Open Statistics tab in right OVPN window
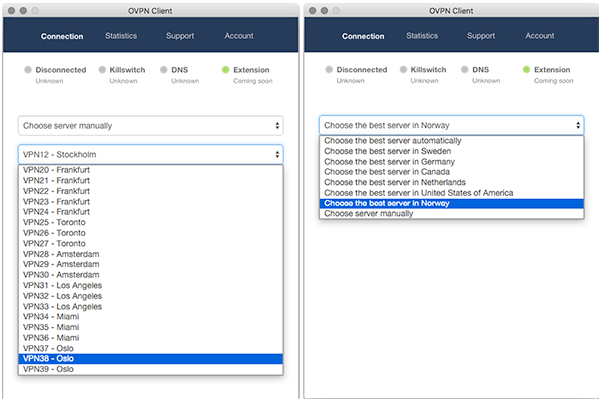The width and height of the screenshot is (600, 402). pyautogui.click(x=422, y=36)
